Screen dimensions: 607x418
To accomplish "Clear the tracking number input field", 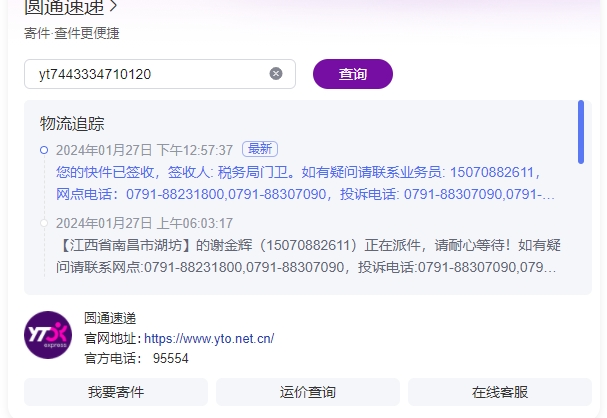I will pyautogui.click(x=276, y=74).
